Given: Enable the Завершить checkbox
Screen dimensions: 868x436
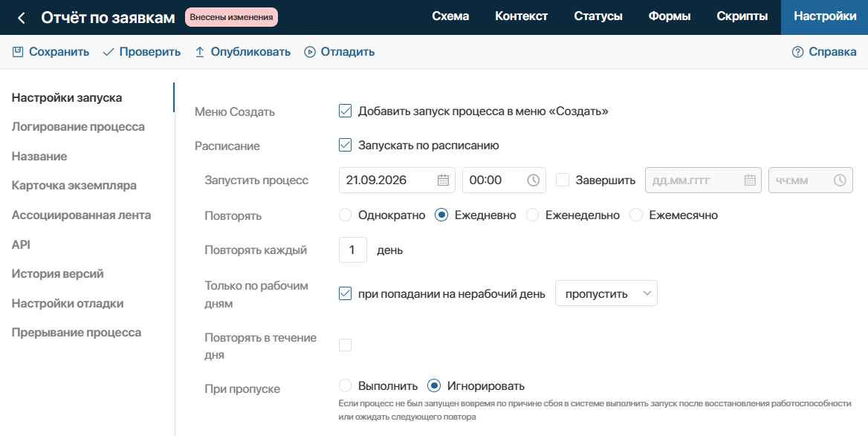Looking at the screenshot, I should [x=563, y=180].
